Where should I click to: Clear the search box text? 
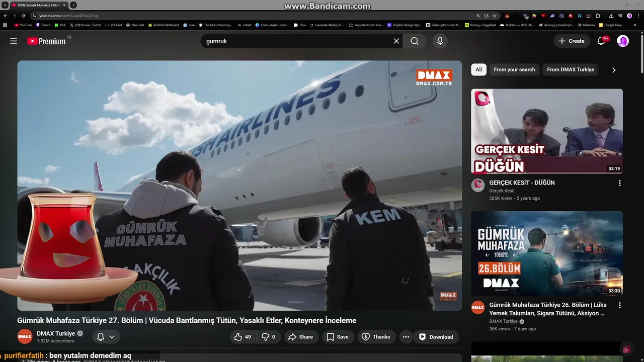coord(396,41)
